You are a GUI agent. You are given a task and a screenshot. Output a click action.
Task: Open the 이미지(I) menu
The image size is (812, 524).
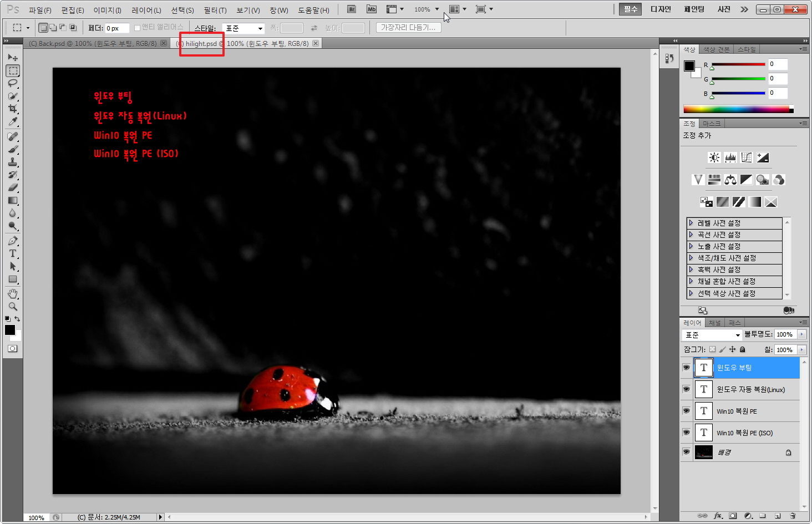(107, 10)
